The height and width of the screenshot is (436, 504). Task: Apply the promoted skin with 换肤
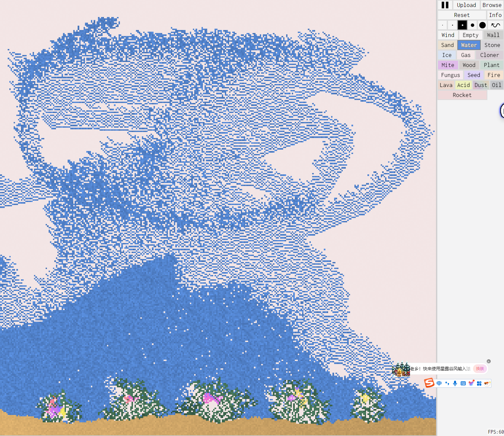coord(480,369)
